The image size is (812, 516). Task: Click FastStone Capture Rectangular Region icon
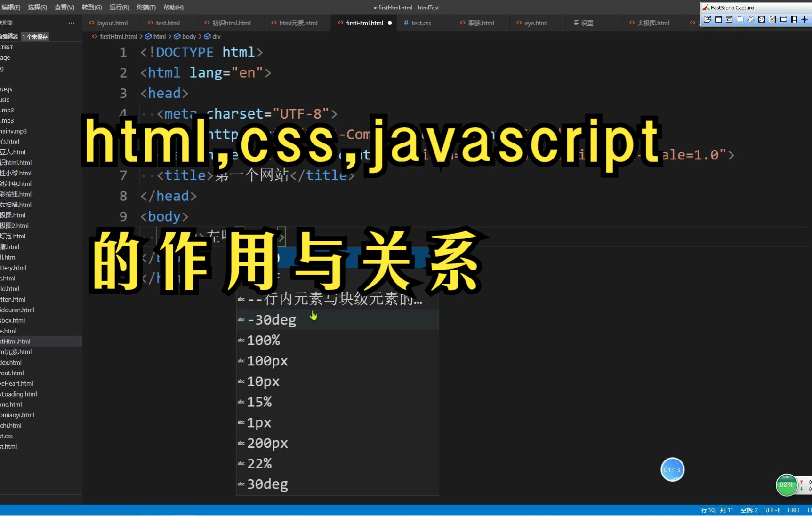(x=740, y=19)
